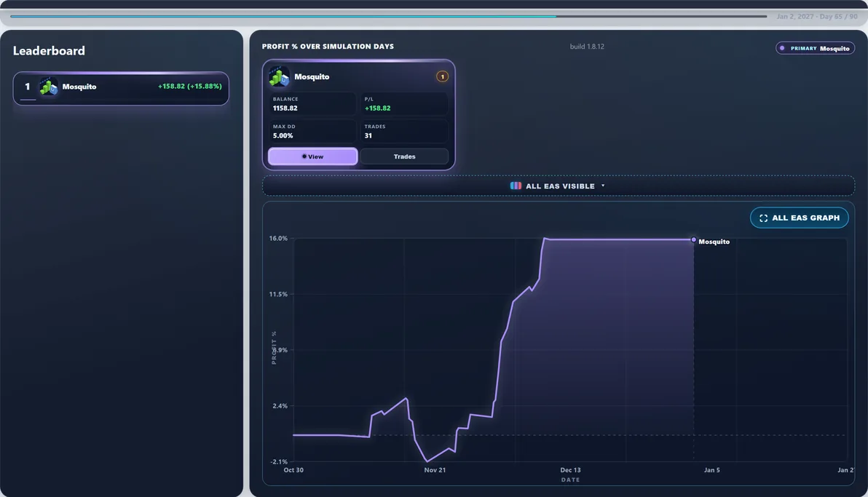Click the rank number 1 in leaderboard
This screenshot has width=868, height=497.
pos(27,87)
